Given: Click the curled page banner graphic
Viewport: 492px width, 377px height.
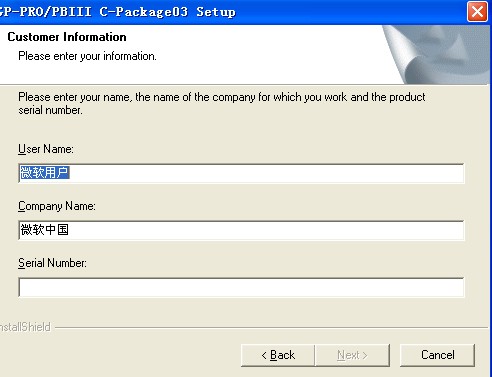Looking at the screenshot, I should click(437, 55).
